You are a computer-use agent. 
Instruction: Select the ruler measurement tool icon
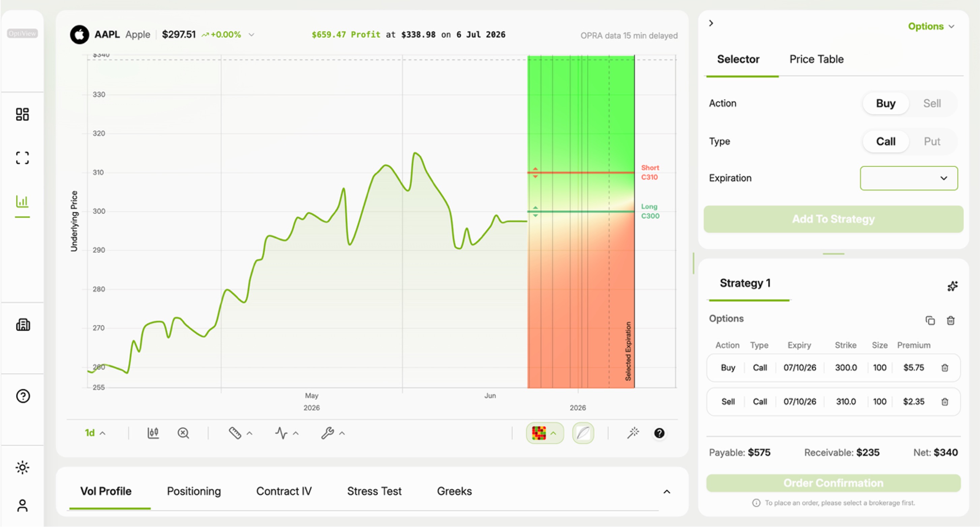pos(235,433)
